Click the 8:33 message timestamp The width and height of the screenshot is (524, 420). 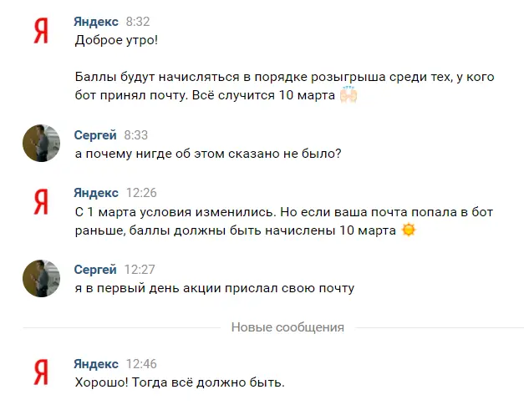click(135, 135)
